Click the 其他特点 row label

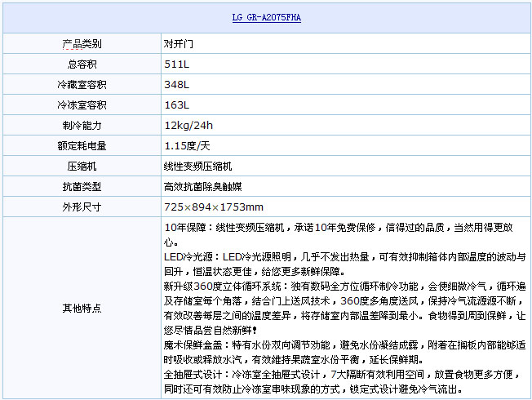82,308
